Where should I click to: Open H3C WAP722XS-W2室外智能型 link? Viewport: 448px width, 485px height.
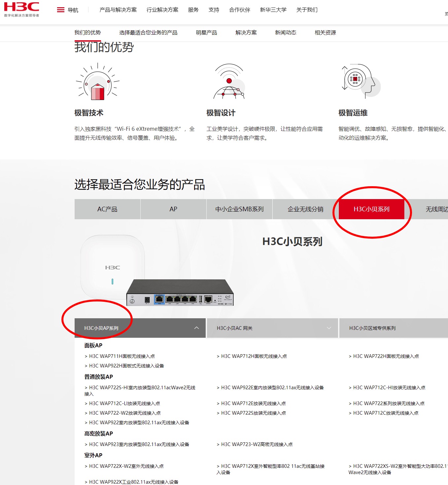398,469
